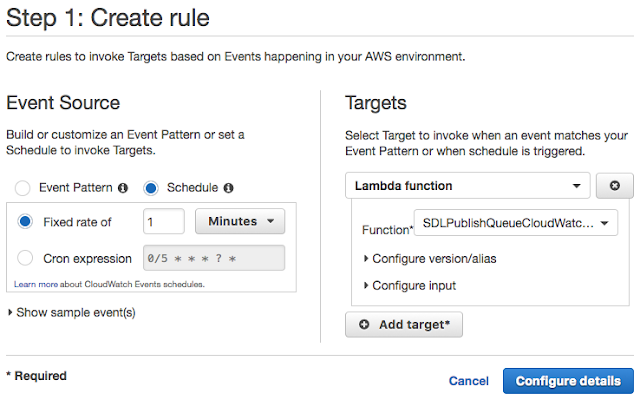Open the Minutes unit dropdown
This screenshot has height=400, width=640.
pyautogui.click(x=239, y=221)
